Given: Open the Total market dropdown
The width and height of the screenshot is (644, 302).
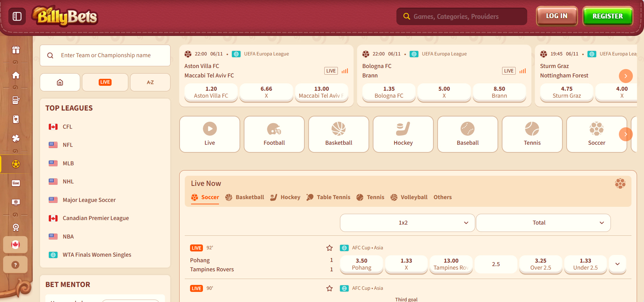Looking at the screenshot, I should pos(543,223).
